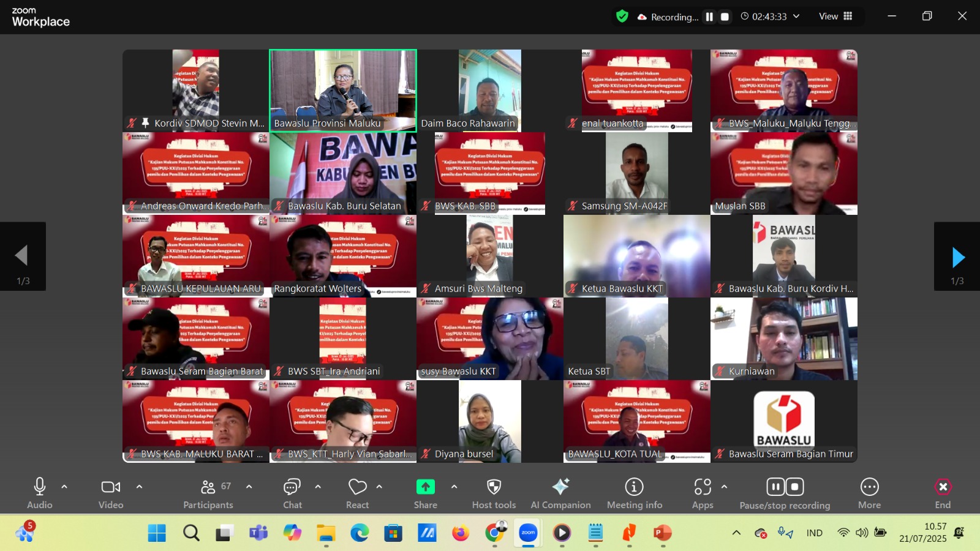This screenshot has height=551, width=980.
Task: Open the React heart icon
Action: pos(357,487)
